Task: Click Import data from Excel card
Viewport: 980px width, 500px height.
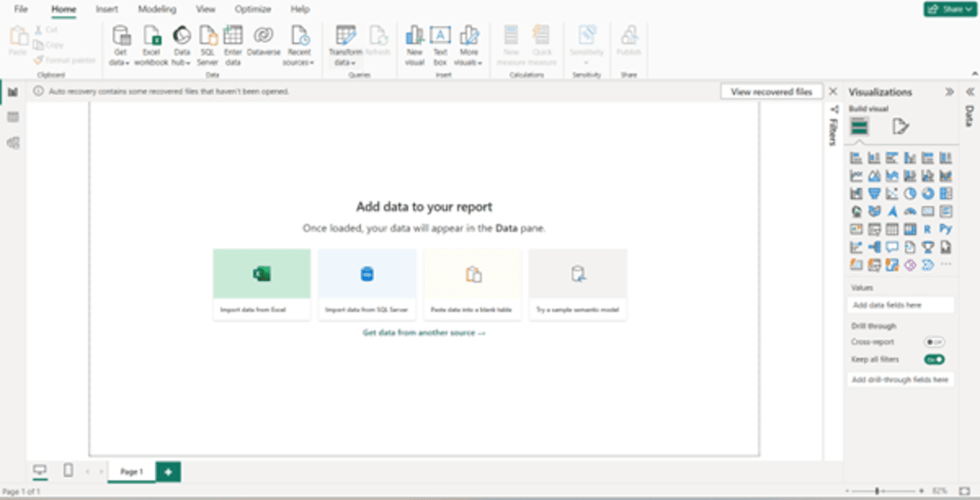Action: pyautogui.click(x=262, y=284)
